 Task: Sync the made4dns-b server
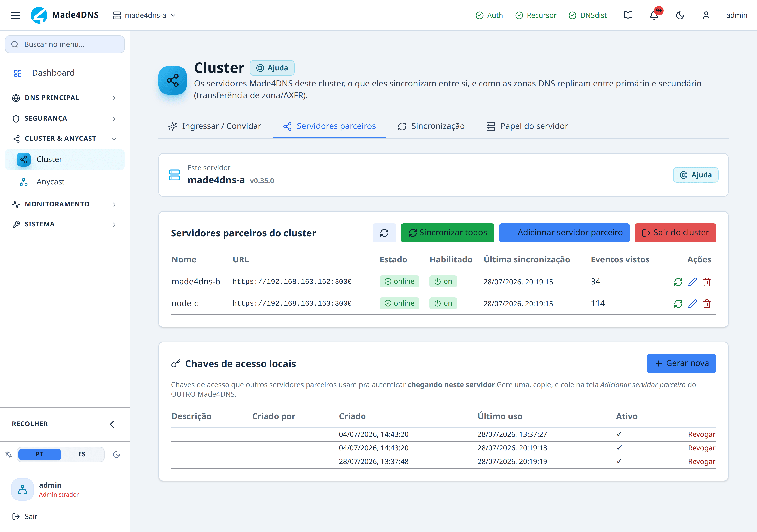(678, 282)
